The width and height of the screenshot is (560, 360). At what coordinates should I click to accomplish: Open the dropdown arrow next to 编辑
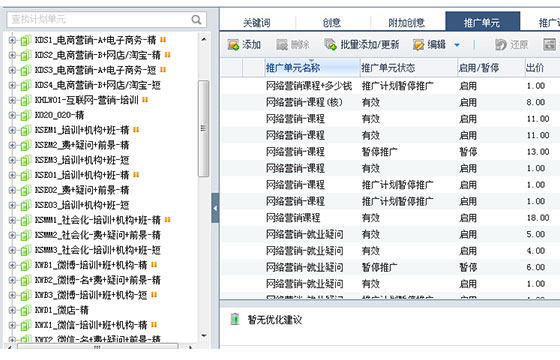[x=457, y=45]
